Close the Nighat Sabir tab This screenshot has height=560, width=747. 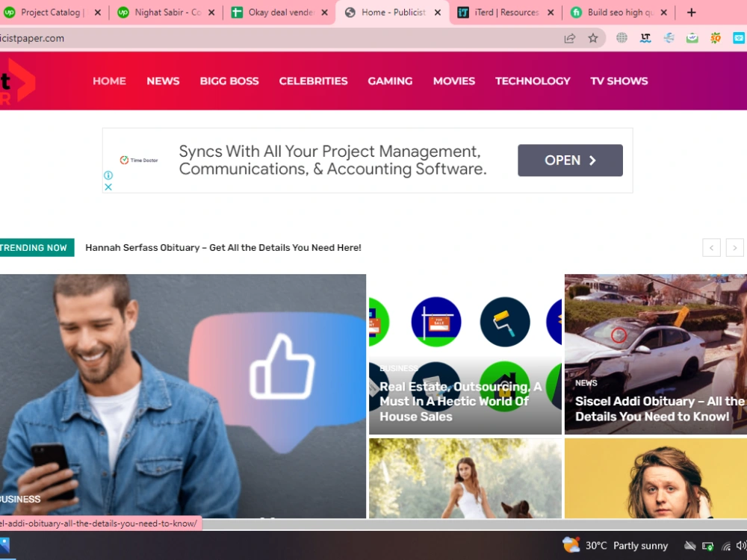tap(211, 13)
